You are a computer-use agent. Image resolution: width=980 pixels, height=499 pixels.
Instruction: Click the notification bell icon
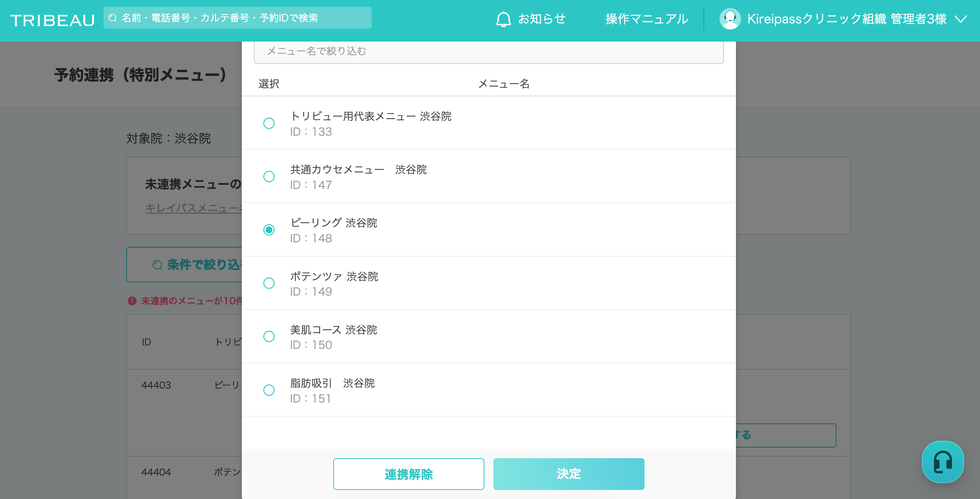tap(503, 19)
